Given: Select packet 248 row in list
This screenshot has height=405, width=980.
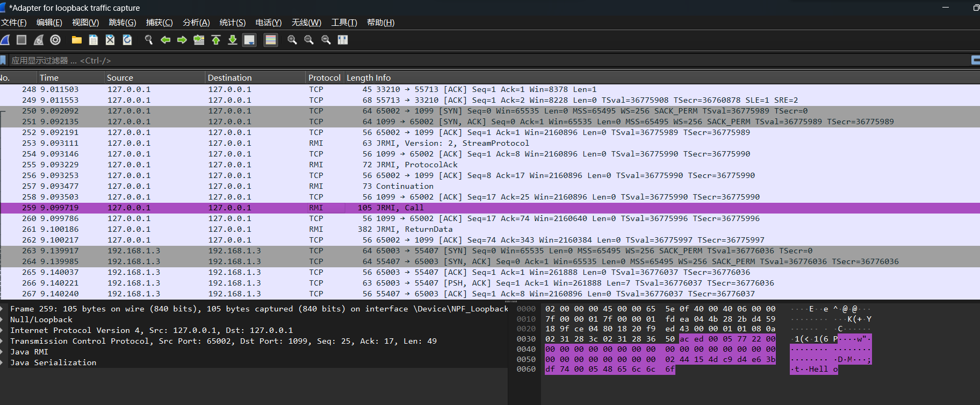Looking at the screenshot, I should [x=490, y=89].
